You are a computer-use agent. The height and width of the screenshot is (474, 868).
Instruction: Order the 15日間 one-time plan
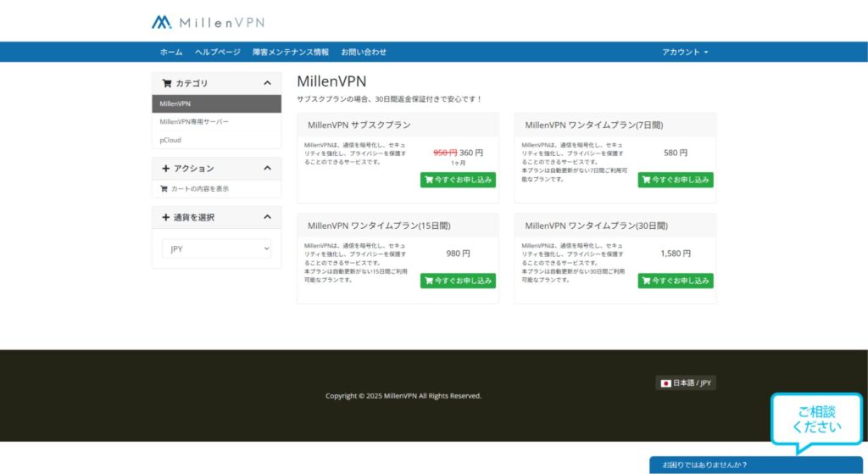pos(458,281)
